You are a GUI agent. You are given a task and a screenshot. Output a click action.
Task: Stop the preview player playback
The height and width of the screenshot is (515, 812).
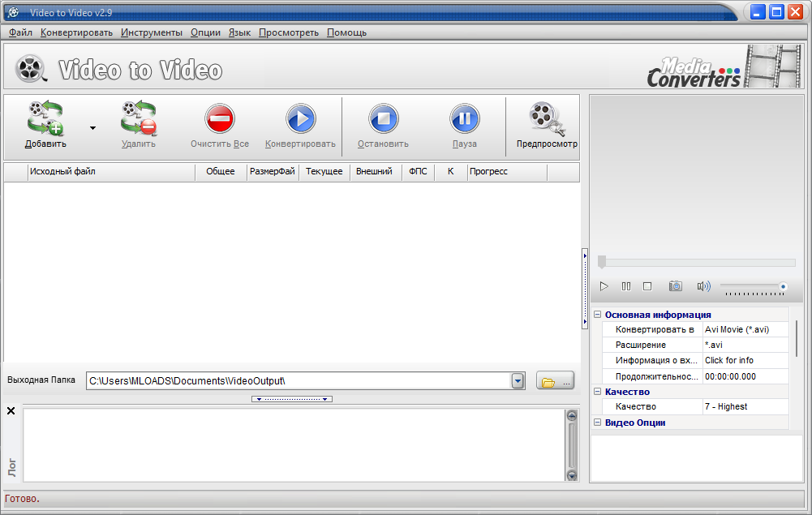pos(647,286)
